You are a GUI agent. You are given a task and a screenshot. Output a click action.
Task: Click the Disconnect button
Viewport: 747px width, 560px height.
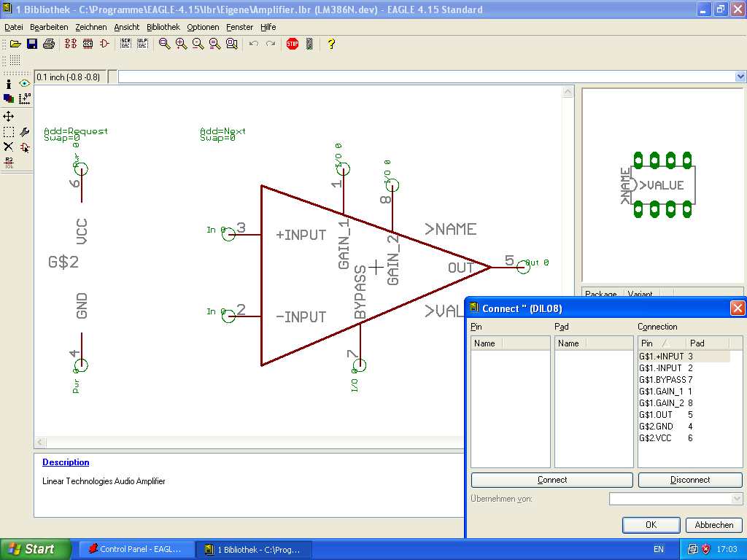pos(690,480)
